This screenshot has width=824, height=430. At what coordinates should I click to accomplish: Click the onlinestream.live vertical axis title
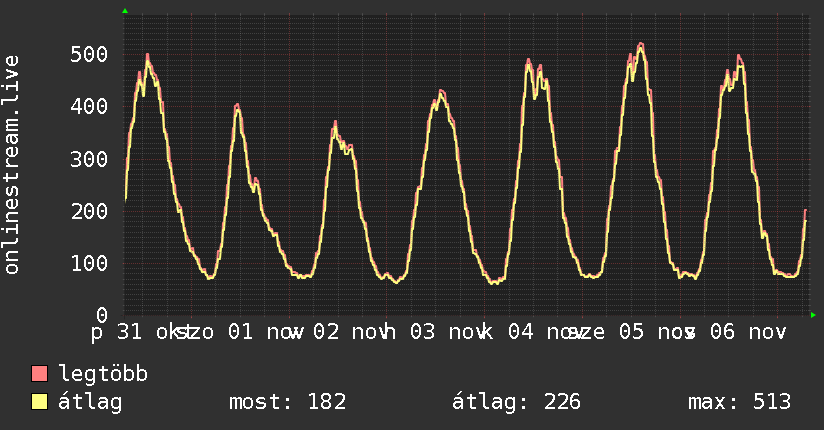11,165
